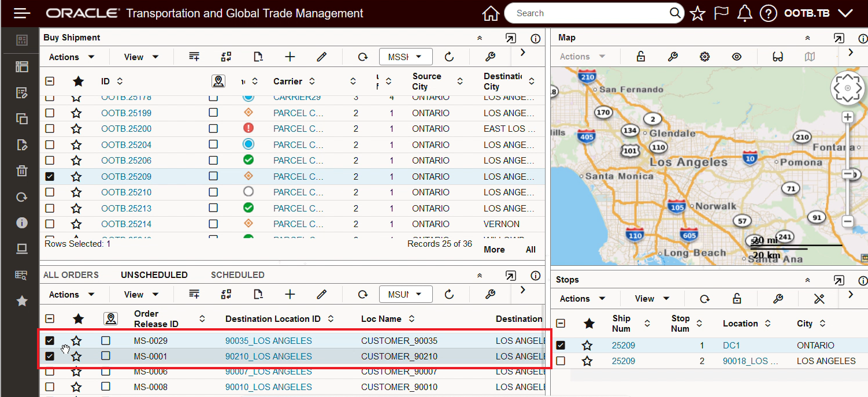The height and width of the screenshot is (397, 868).
Task: Check the checkbox for shipment OOTB.25210
Action: [50, 192]
